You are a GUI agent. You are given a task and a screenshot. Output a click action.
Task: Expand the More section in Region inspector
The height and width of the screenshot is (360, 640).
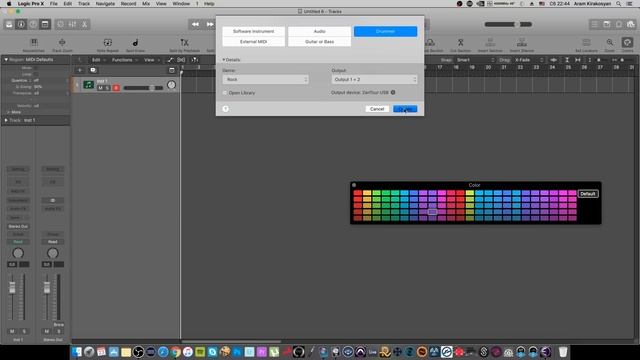(x=9, y=112)
